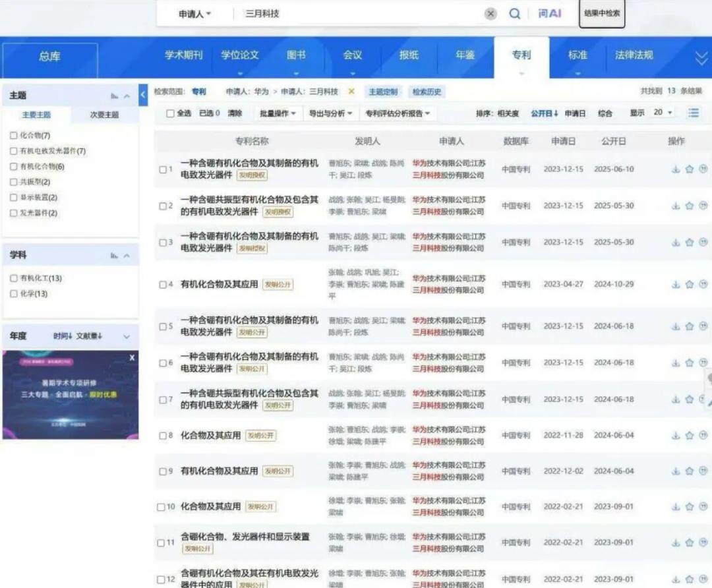This screenshot has height=588, width=712.
Task: Download patent in row 2
Action: 676,206
